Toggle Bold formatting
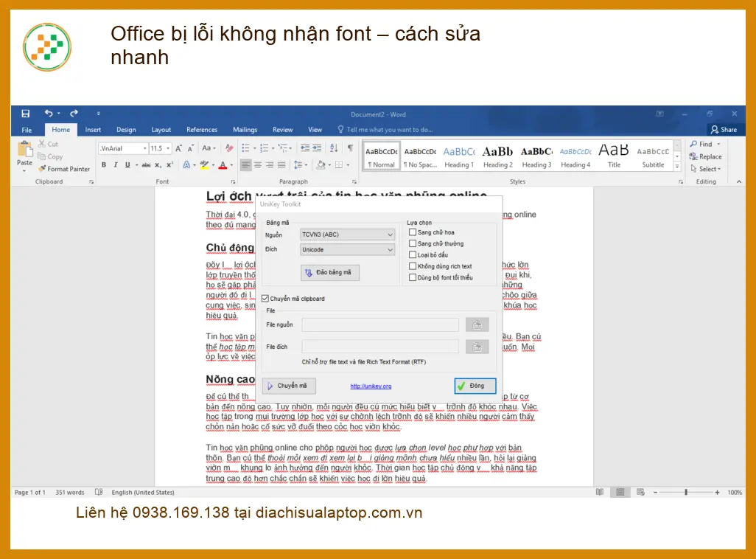This screenshot has width=756, height=559. (x=104, y=164)
